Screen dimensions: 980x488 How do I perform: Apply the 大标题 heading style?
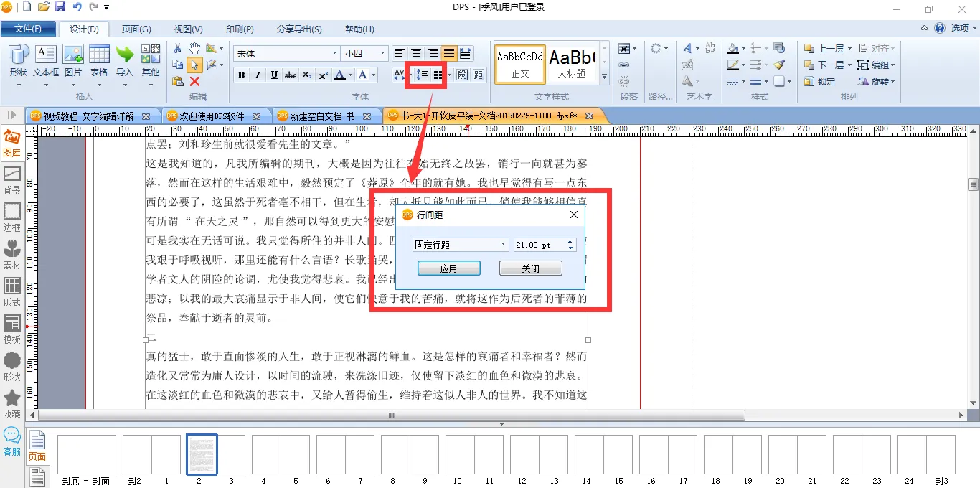coord(571,63)
